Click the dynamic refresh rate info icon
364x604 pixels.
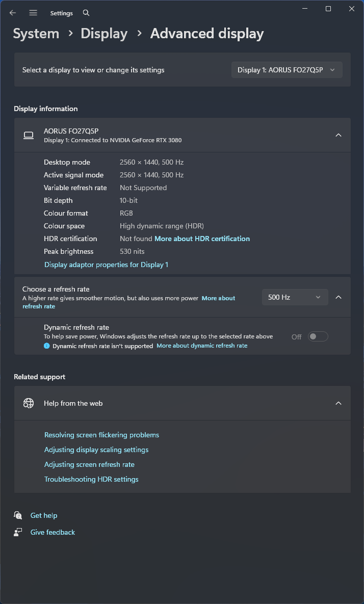click(47, 346)
